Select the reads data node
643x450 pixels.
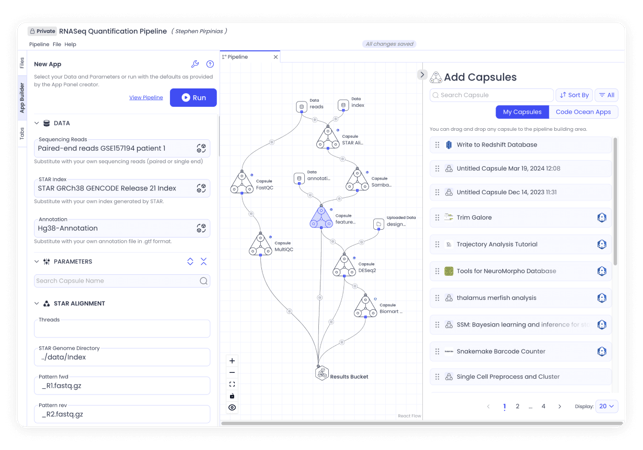tap(302, 107)
